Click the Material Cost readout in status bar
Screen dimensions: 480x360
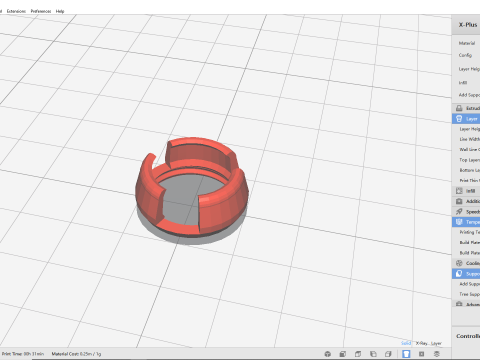[76, 354]
